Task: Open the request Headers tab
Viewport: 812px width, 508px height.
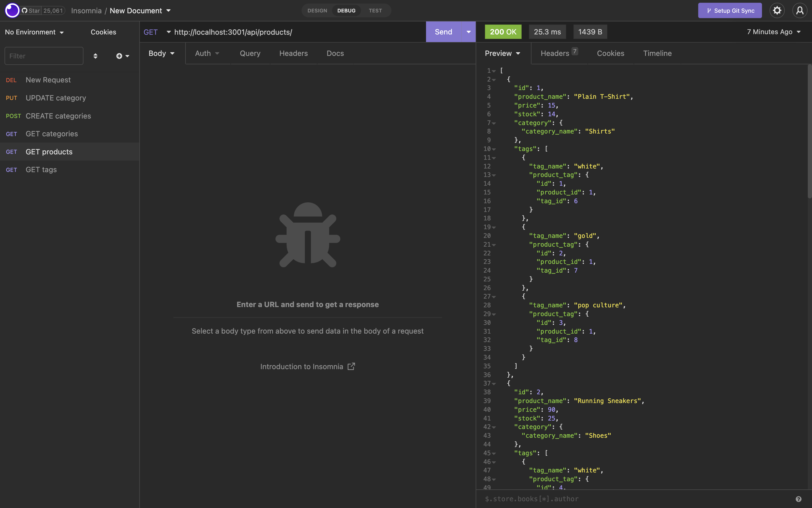Action: click(294, 53)
